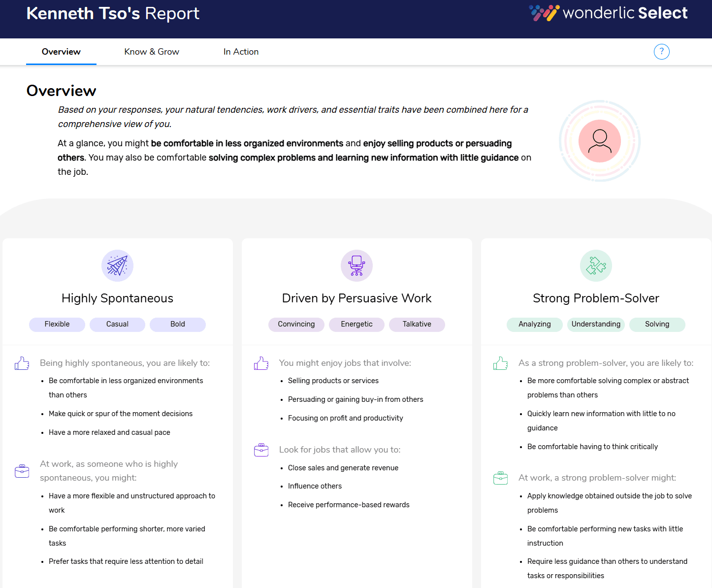Select the office chair Driven by Persuasive Work icon
The width and height of the screenshot is (712, 588).
[x=356, y=265]
